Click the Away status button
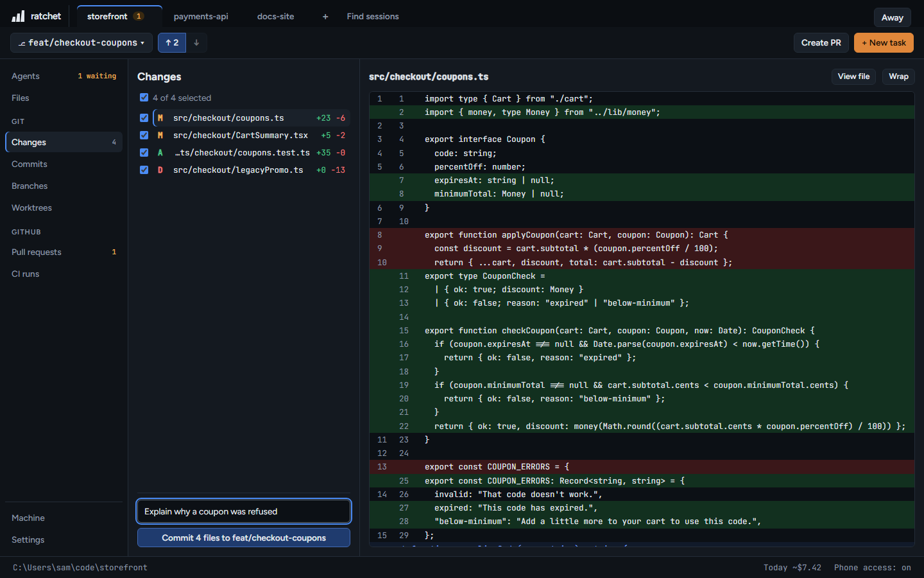 pos(893,17)
